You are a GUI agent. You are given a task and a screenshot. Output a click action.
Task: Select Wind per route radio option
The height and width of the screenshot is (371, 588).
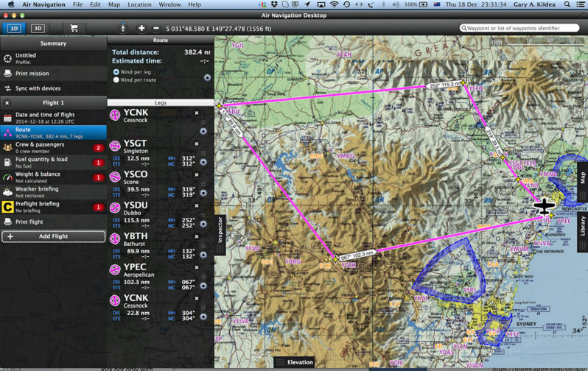point(116,79)
